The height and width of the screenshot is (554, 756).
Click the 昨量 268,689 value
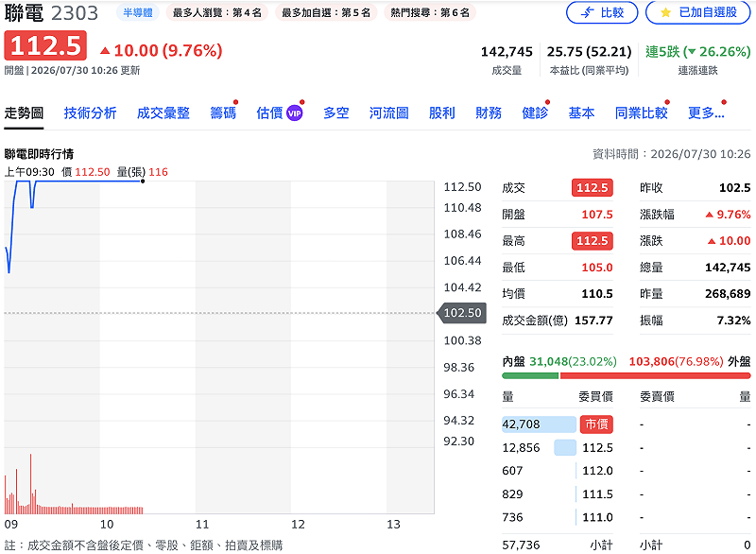point(728,294)
